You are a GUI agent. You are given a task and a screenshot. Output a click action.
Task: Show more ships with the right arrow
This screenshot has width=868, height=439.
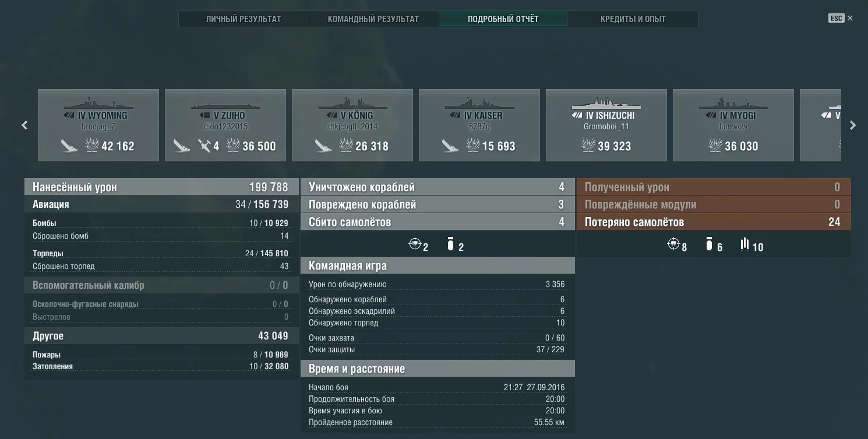pos(853,125)
